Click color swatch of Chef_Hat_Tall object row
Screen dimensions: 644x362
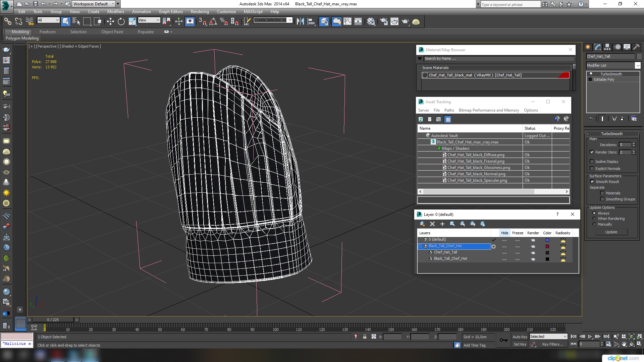[547, 253]
